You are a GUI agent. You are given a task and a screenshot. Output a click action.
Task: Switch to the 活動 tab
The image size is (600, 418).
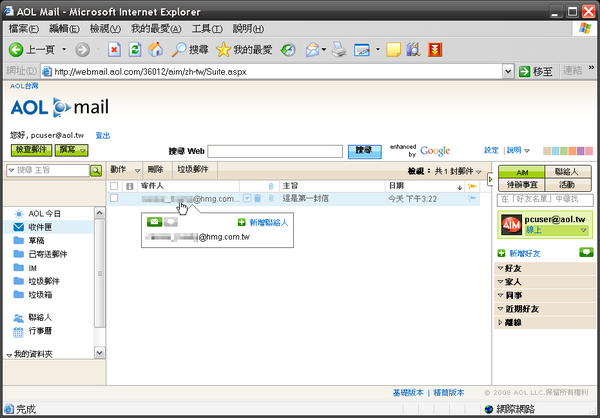pyautogui.click(x=567, y=185)
